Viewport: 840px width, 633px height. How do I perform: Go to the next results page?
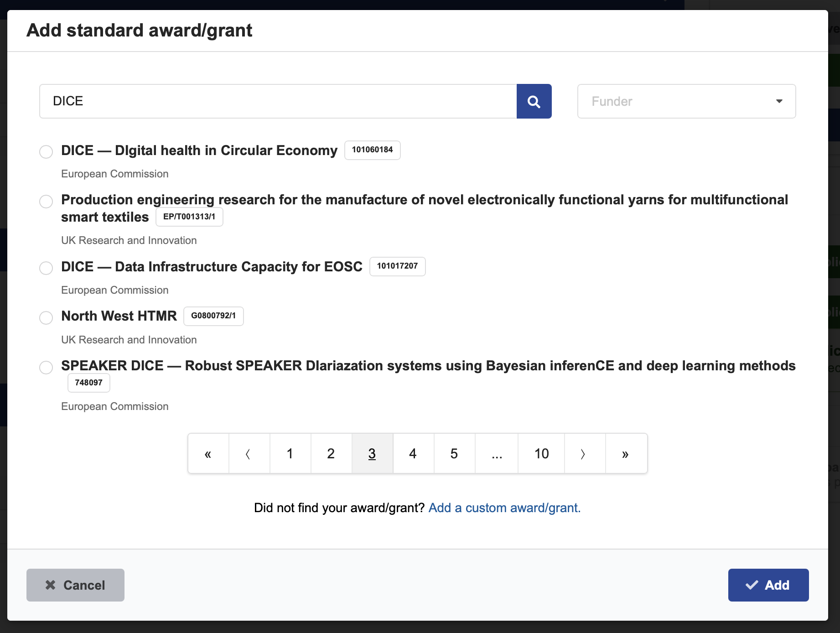(x=584, y=454)
